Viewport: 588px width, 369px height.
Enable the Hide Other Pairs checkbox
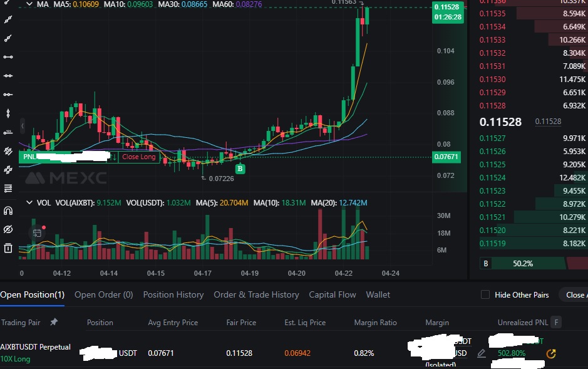tap(485, 294)
